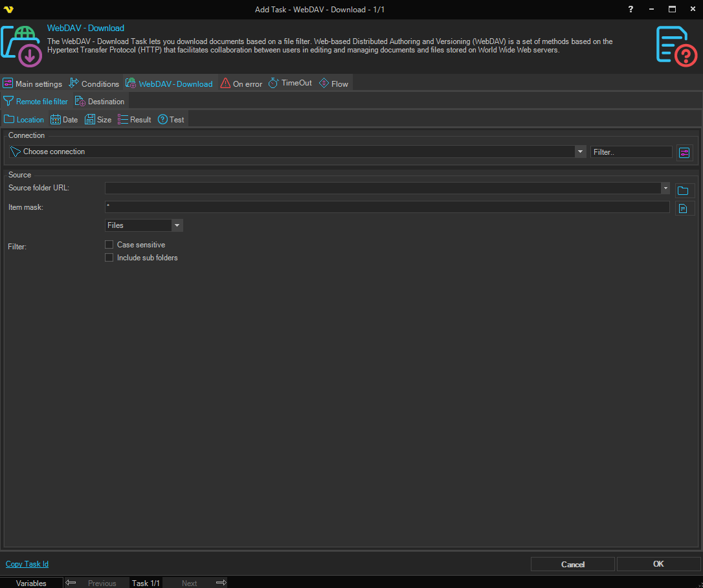Open the Test filter tab

click(x=172, y=120)
